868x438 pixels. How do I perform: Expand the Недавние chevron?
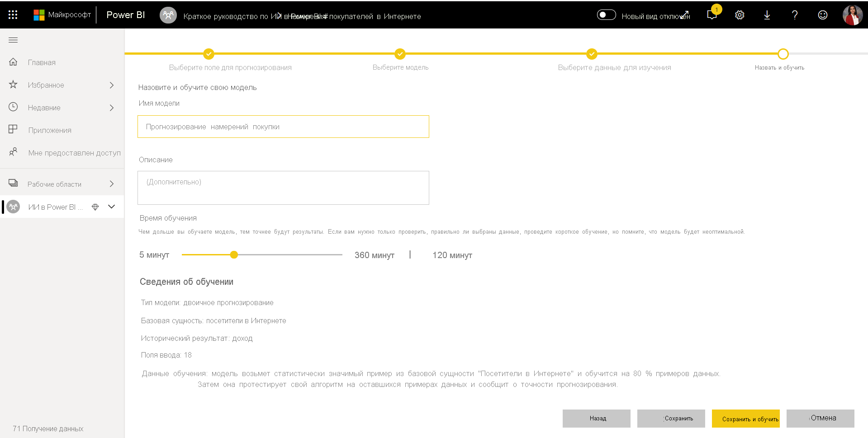(x=112, y=108)
